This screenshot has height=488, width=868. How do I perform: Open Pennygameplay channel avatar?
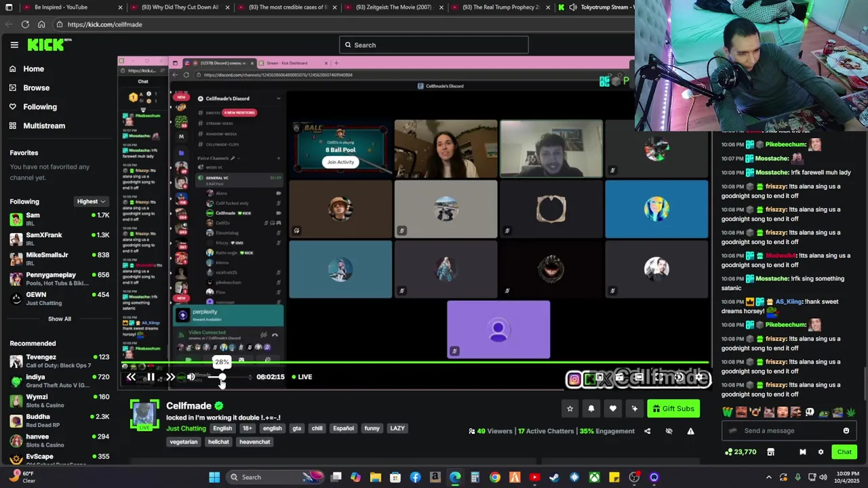click(x=16, y=279)
